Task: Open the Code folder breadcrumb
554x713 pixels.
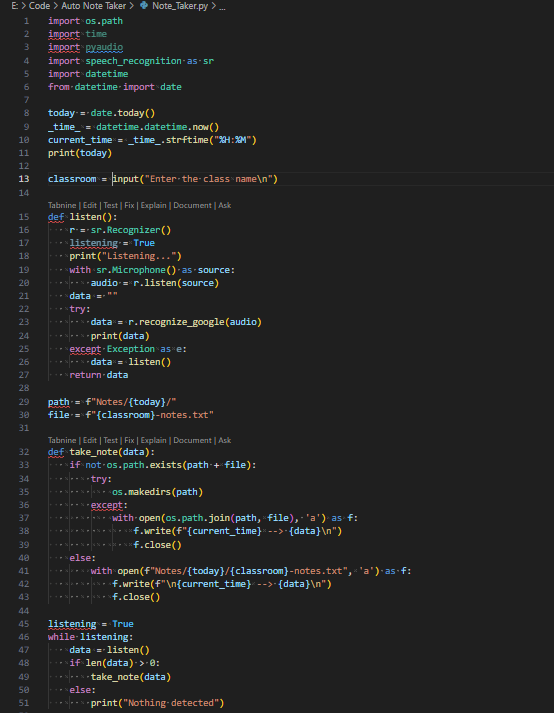Action: click(x=39, y=6)
